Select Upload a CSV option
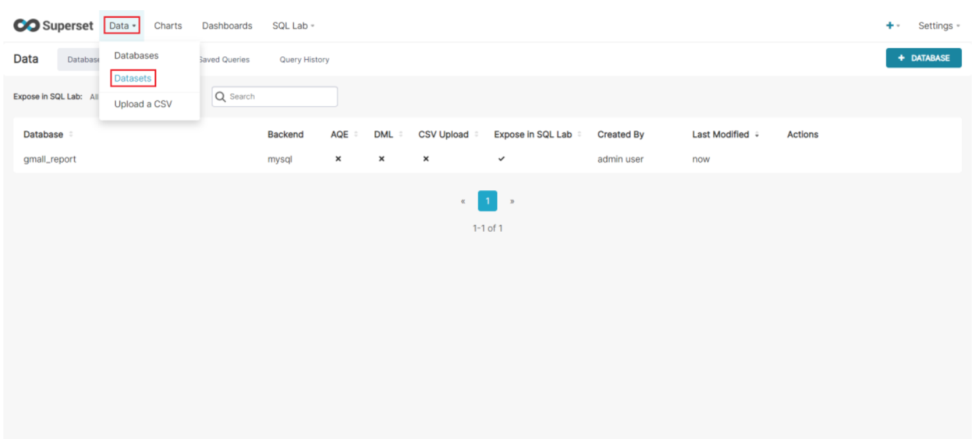 click(143, 104)
